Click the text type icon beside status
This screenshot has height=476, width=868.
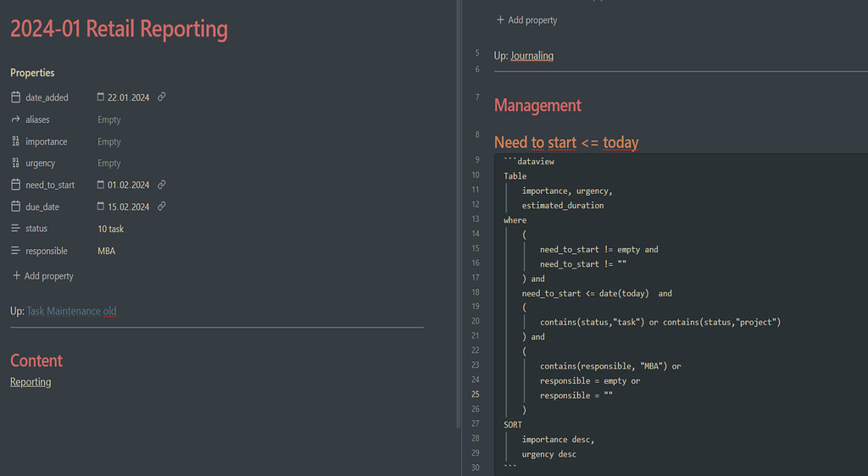16,229
